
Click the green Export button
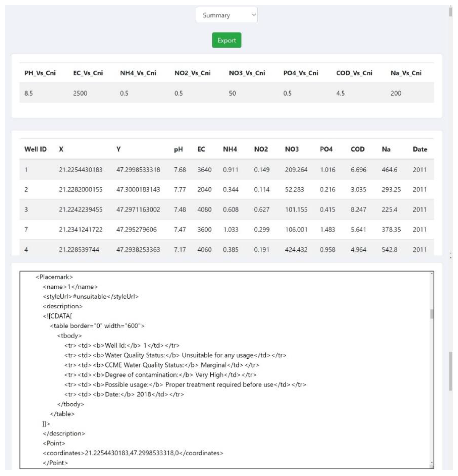(x=226, y=40)
